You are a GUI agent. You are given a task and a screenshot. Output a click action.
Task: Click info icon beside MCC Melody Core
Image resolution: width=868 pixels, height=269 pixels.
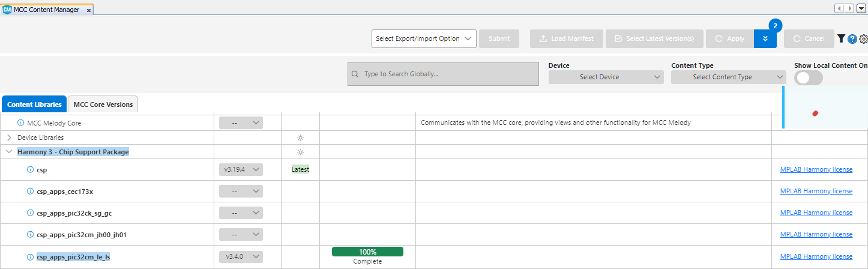point(21,123)
